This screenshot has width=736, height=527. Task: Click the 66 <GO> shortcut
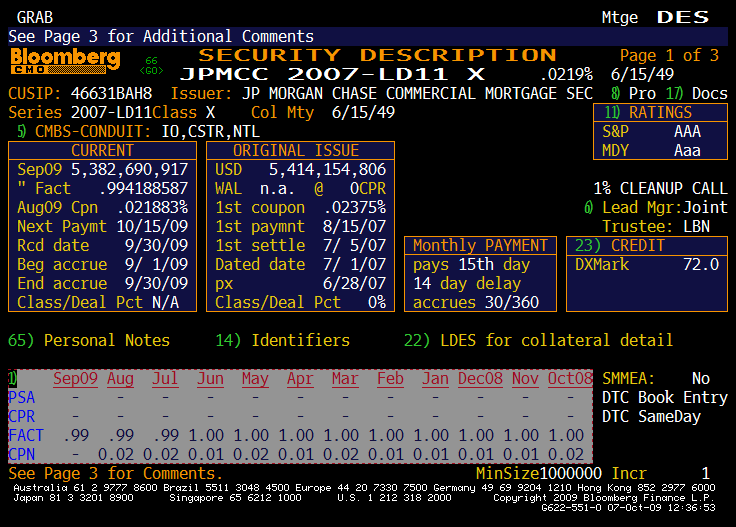point(152,66)
